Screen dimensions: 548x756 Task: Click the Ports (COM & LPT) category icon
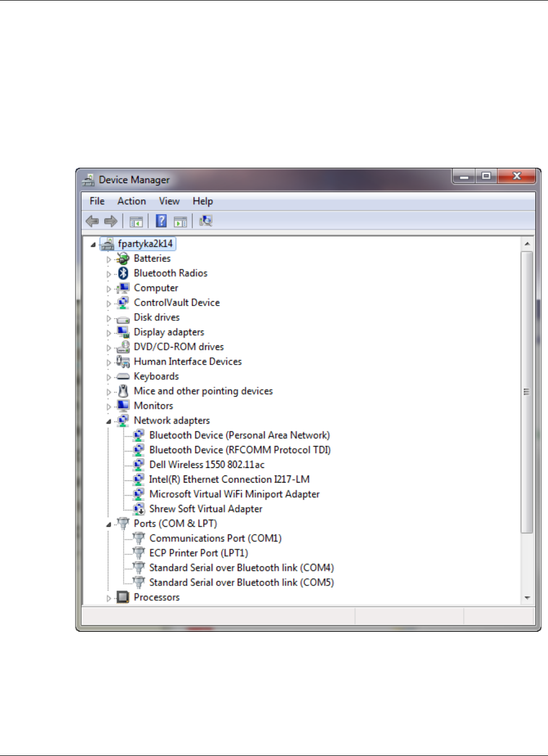[x=124, y=524]
